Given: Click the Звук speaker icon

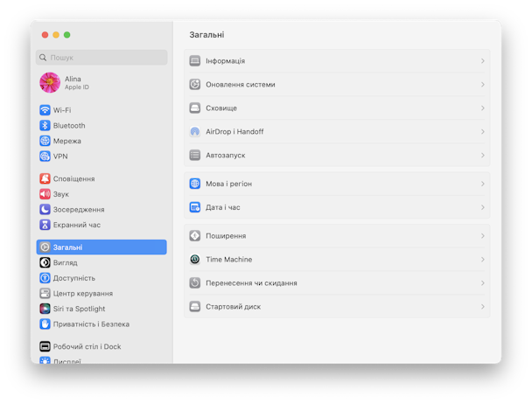Looking at the screenshot, I should pos(45,194).
